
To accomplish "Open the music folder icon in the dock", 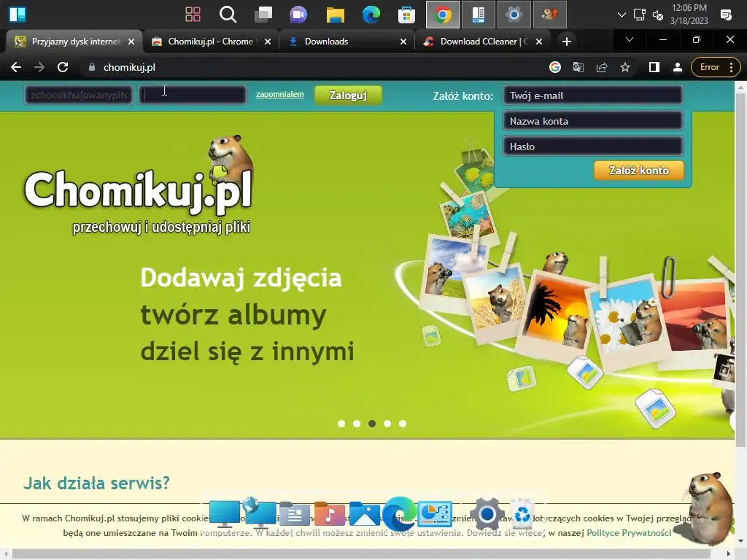I will click(329, 514).
